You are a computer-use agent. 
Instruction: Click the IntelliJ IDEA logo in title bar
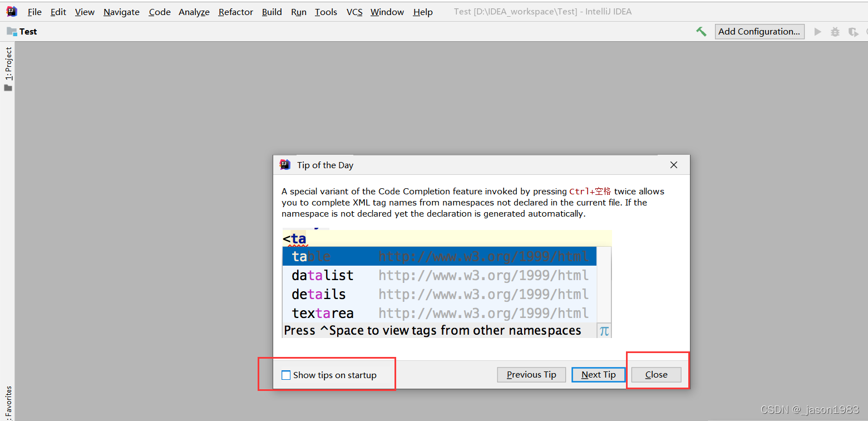click(12, 11)
